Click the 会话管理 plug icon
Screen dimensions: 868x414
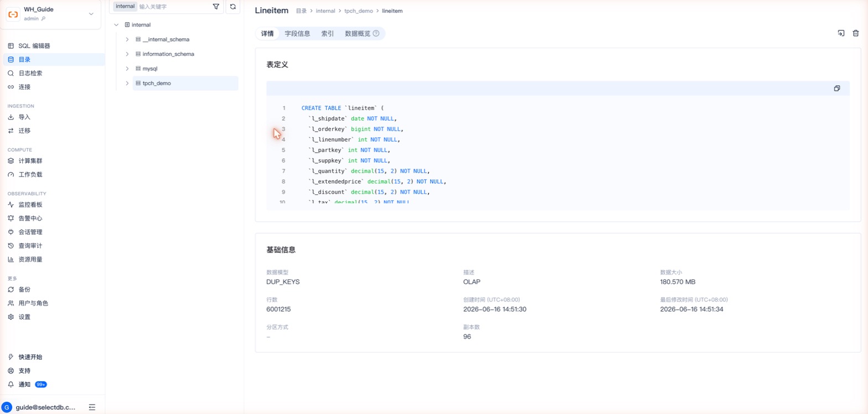point(11,232)
